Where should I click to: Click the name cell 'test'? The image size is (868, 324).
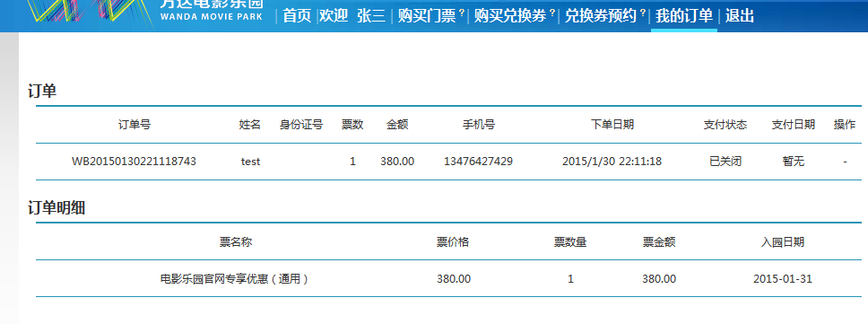(x=250, y=162)
